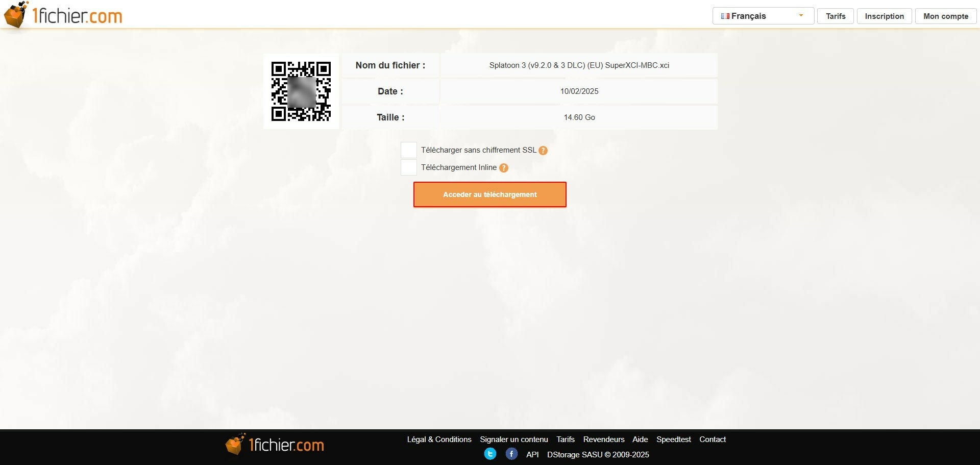This screenshot has height=465, width=980.
Task: Click the 1fichier.com logo in header
Action: (63, 15)
